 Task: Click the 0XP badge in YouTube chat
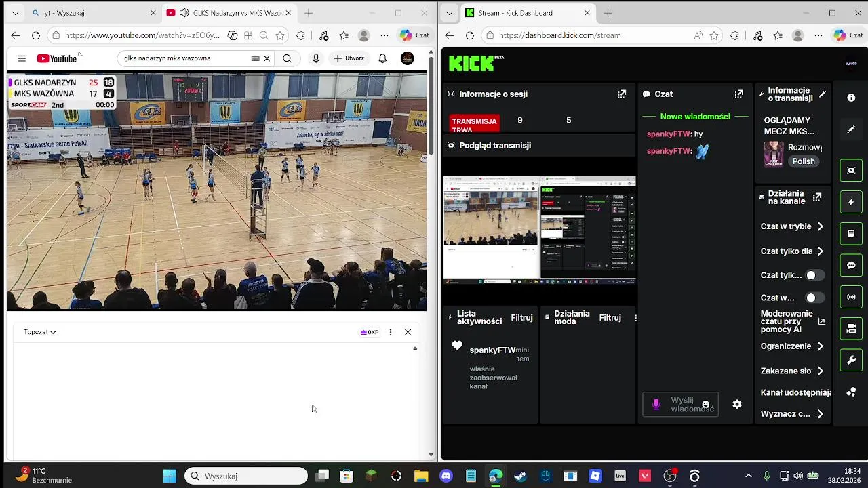pyautogui.click(x=370, y=332)
